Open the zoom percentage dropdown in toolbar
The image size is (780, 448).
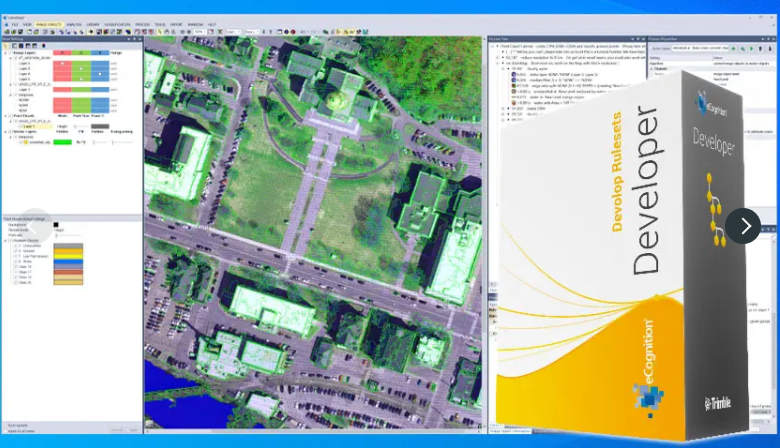click(199, 32)
